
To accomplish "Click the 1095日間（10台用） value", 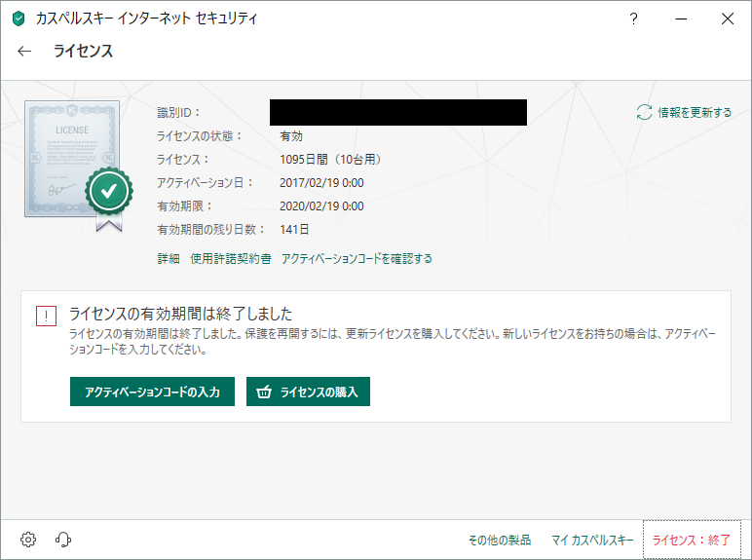I will pos(331,159).
